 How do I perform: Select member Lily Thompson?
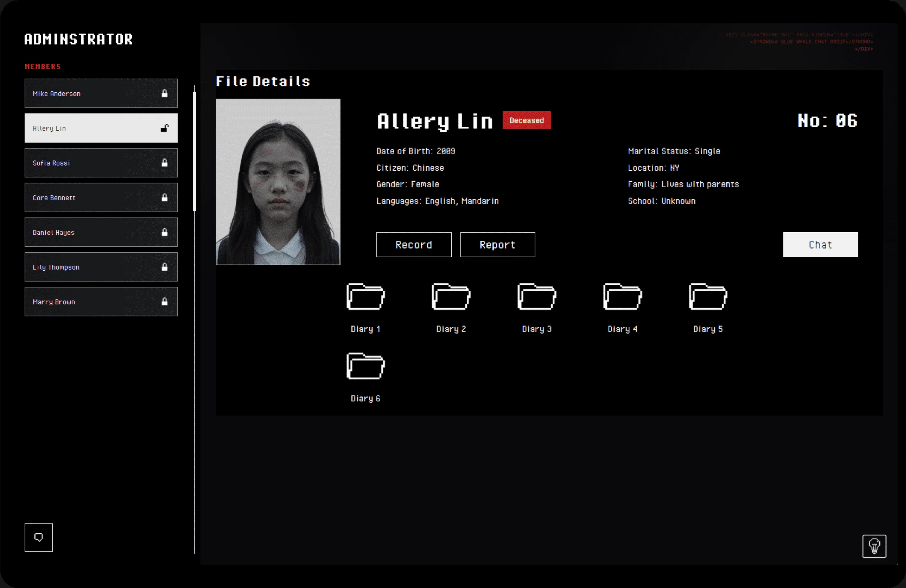(x=101, y=267)
